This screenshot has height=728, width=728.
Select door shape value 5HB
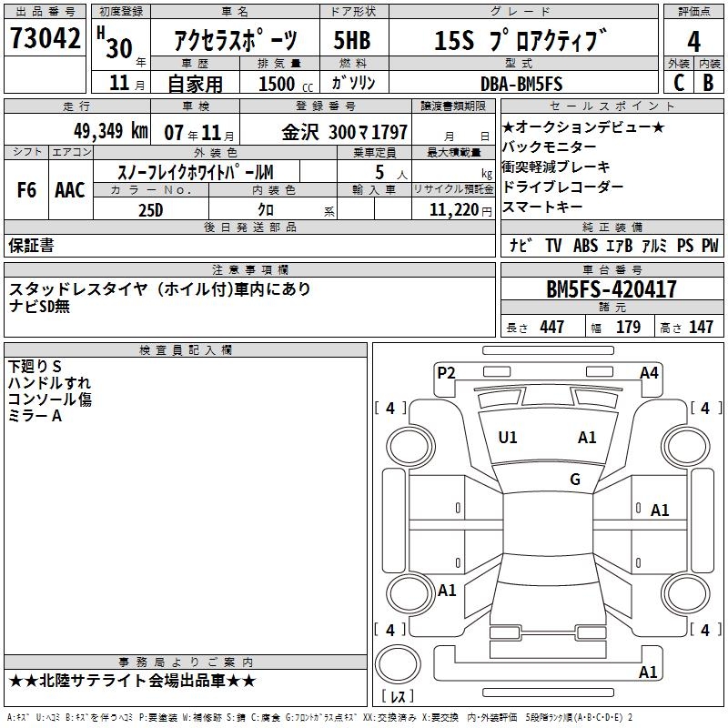click(x=352, y=40)
